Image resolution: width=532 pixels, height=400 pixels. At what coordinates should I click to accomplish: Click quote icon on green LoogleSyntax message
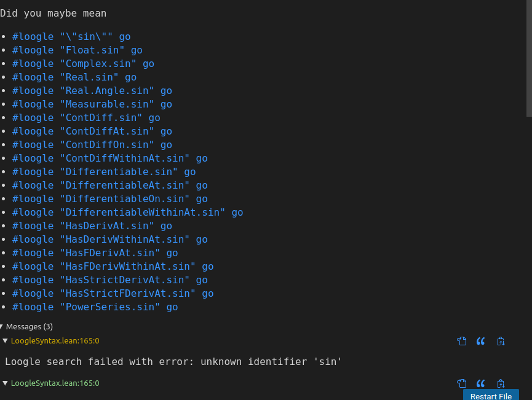481,383
